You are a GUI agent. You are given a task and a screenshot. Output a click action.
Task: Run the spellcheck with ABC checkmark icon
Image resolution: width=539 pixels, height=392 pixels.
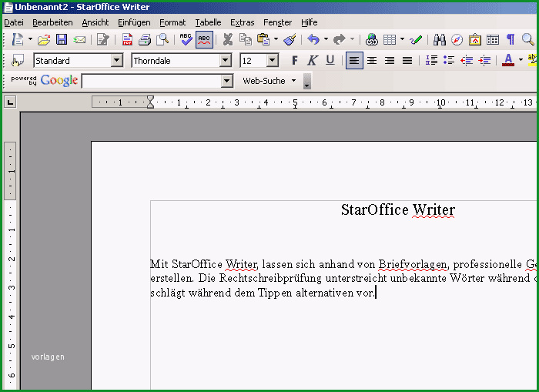(186, 39)
